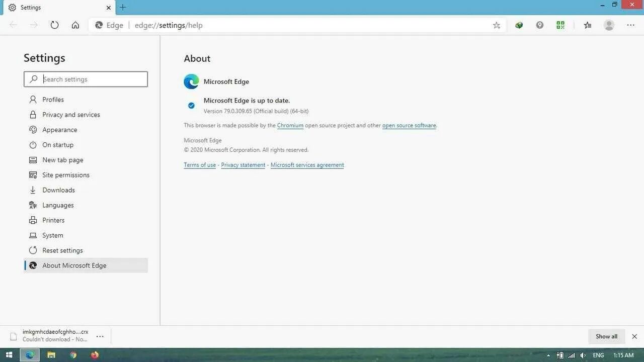
Task: Open On startup settings
Action: (x=86, y=145)
